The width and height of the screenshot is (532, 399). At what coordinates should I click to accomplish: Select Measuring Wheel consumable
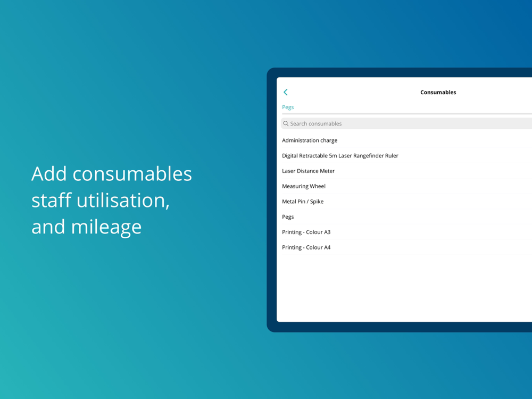407,186
